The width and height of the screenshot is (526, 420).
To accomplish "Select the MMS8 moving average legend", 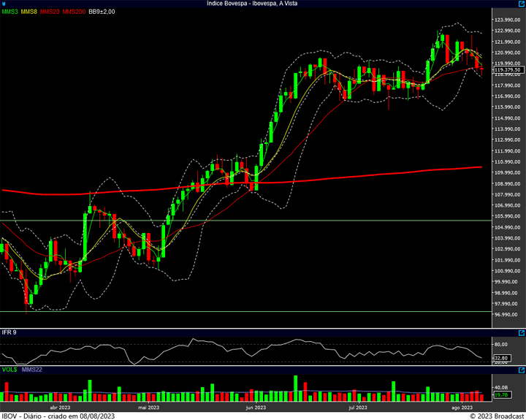I will tap(29, 12).
